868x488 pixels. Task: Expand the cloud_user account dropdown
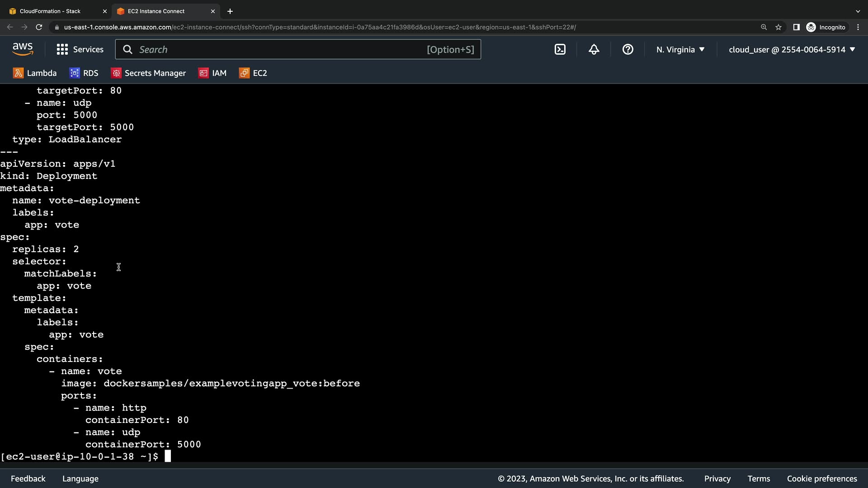pos(792,50)
